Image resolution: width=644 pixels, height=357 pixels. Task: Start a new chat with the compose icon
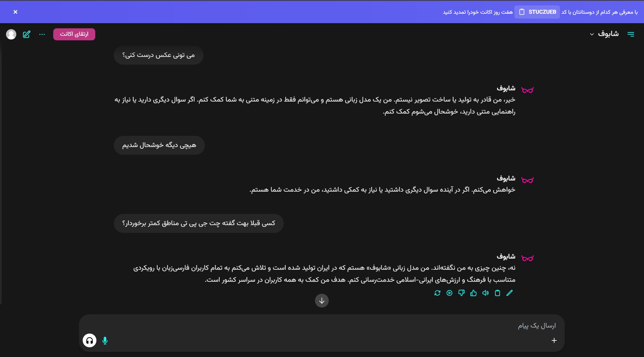pos(27,34)
